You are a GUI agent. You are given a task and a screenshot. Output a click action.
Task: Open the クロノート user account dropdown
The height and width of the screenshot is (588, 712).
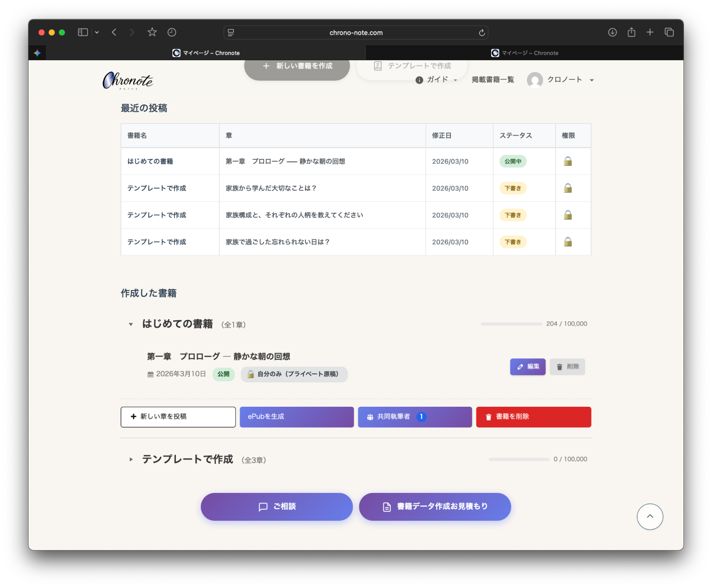pos(564,80)
